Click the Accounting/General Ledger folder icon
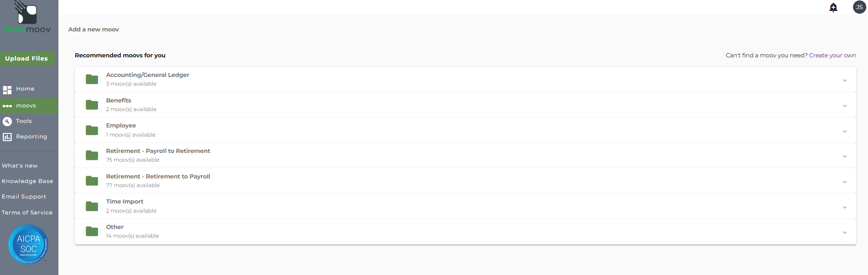 (x=92, y=79)
